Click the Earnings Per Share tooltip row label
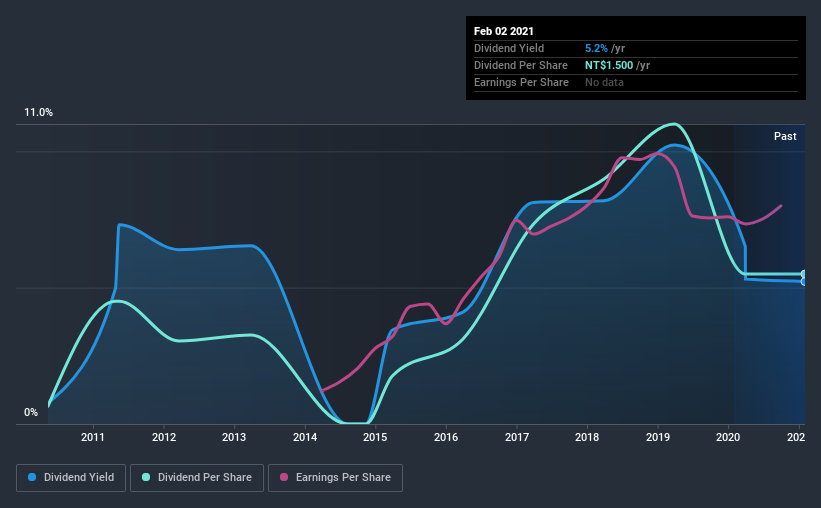821x508 pixels. click(x=521, y=82)
